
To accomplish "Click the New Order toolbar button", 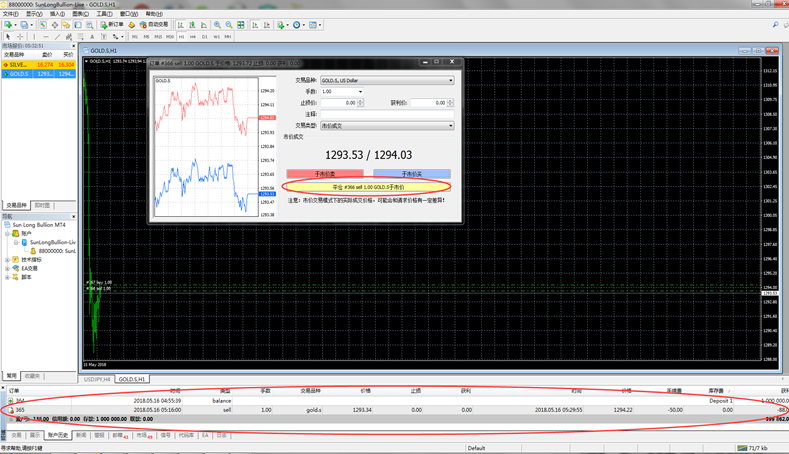I will (111, 25).
